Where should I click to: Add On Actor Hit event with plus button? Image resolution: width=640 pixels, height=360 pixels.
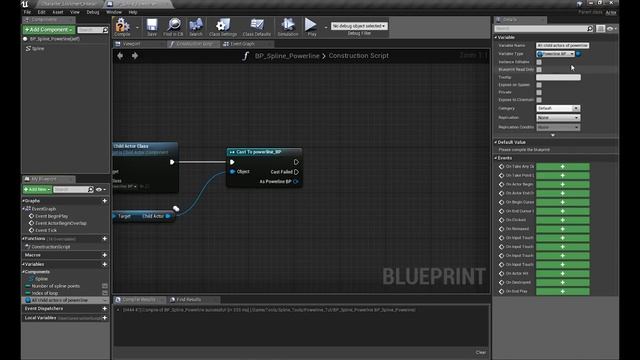click(562, 273)
